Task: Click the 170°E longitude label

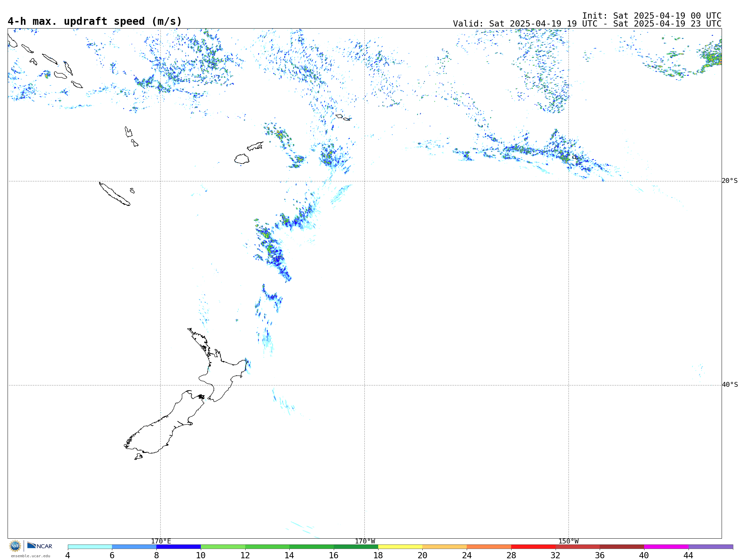Action: coord(161,541)
